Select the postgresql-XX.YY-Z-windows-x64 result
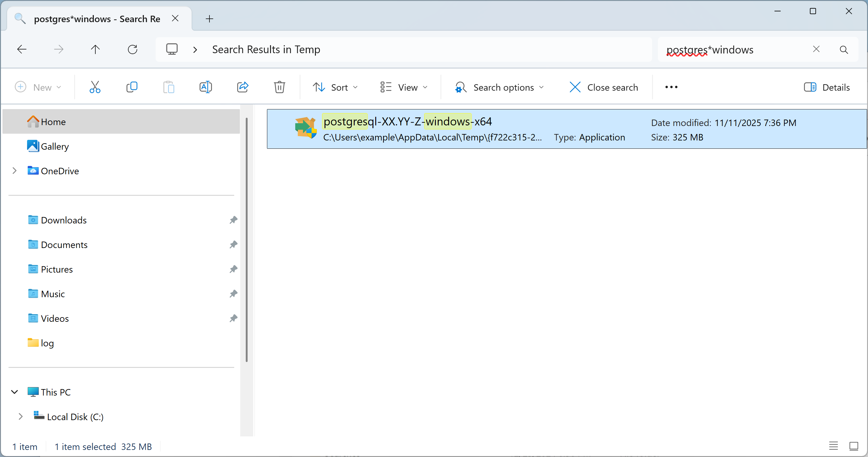This screenshot has height=457, width=868. pos(407,122)
